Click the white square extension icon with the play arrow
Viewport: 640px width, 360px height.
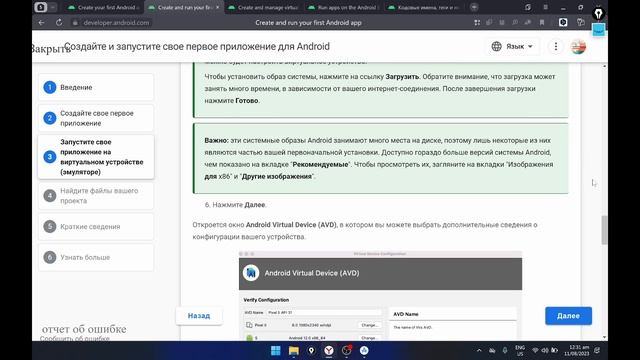pos(563,22)
